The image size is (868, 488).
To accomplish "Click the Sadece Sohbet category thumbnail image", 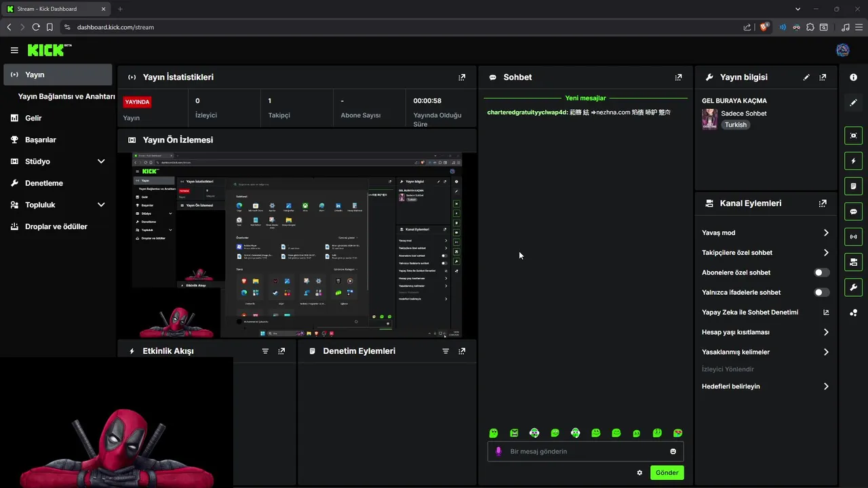I will coord(710,119).
